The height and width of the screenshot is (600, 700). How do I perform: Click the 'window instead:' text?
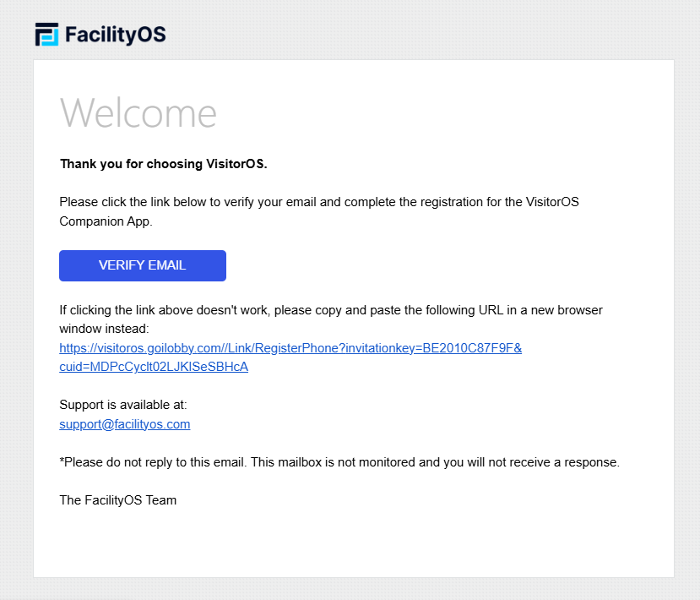[x=104, y=329]
